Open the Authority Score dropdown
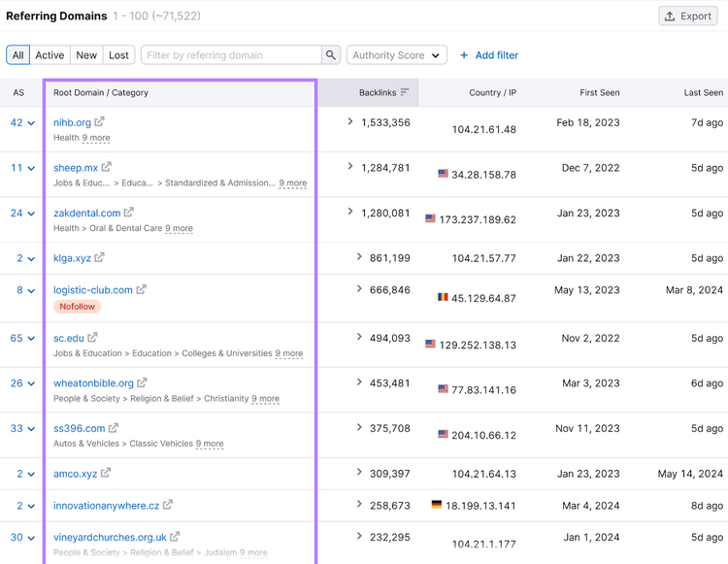 396,55
